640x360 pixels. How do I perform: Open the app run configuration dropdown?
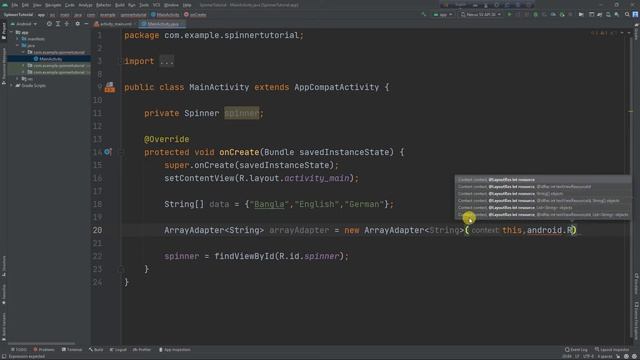point(443,15)
